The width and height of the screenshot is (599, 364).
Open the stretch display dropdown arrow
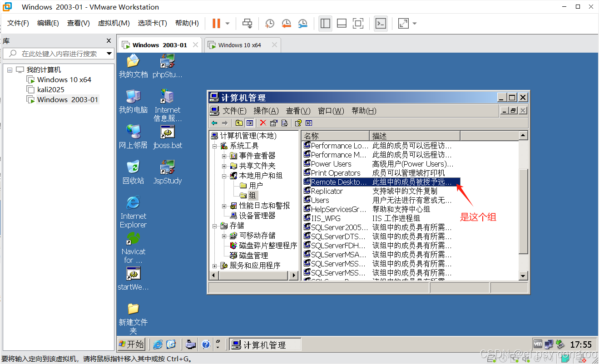[x=414, y=23]
